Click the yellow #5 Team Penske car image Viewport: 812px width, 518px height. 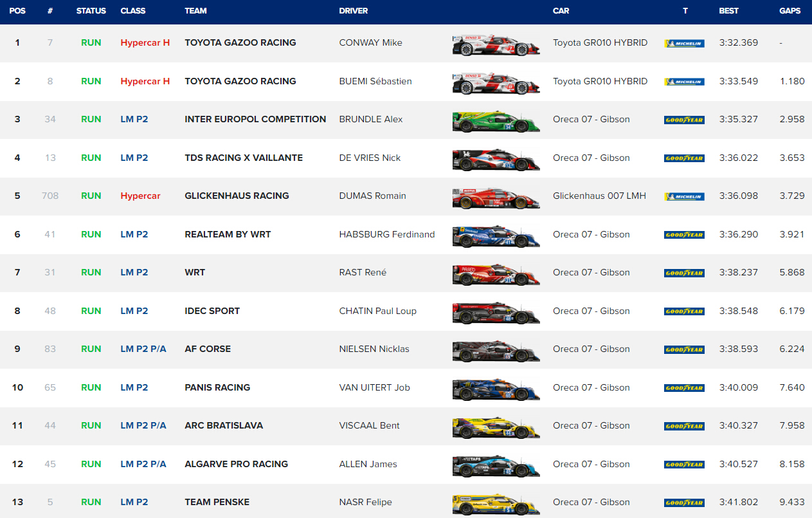click(496, 504)
